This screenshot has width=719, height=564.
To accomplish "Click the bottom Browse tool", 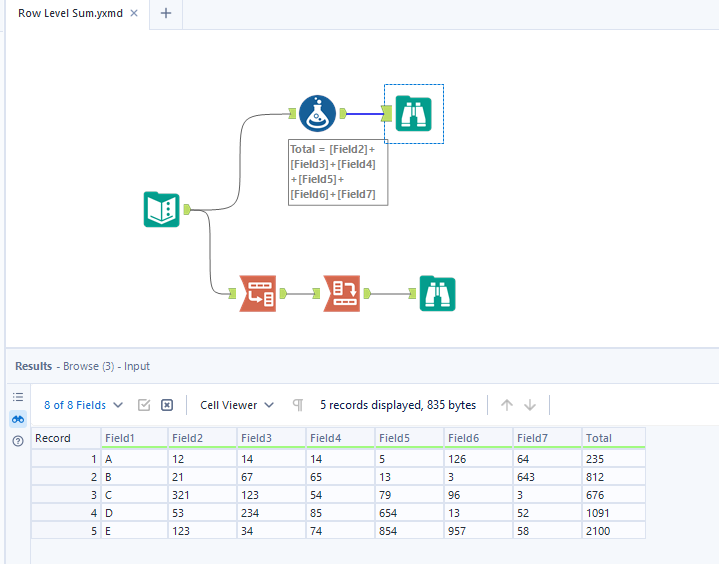I will 437,293.
